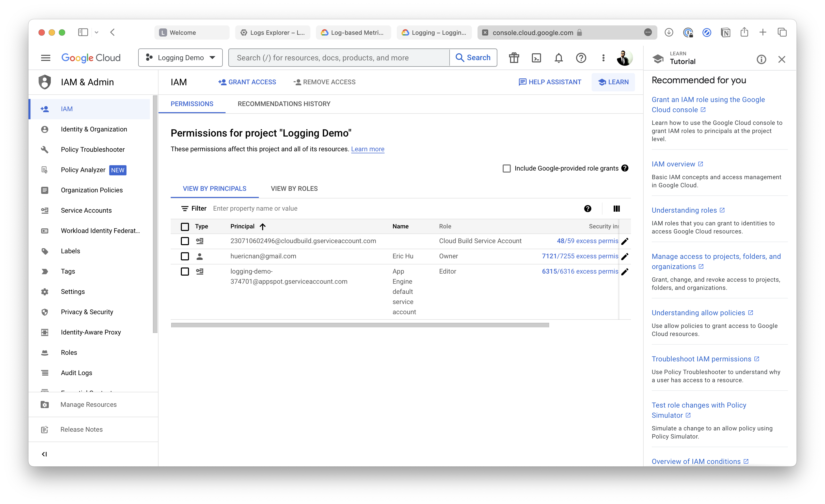Click the IAM & Admin shield icon
Viewport: 825px width, 504px height.
tap(44, 82)
